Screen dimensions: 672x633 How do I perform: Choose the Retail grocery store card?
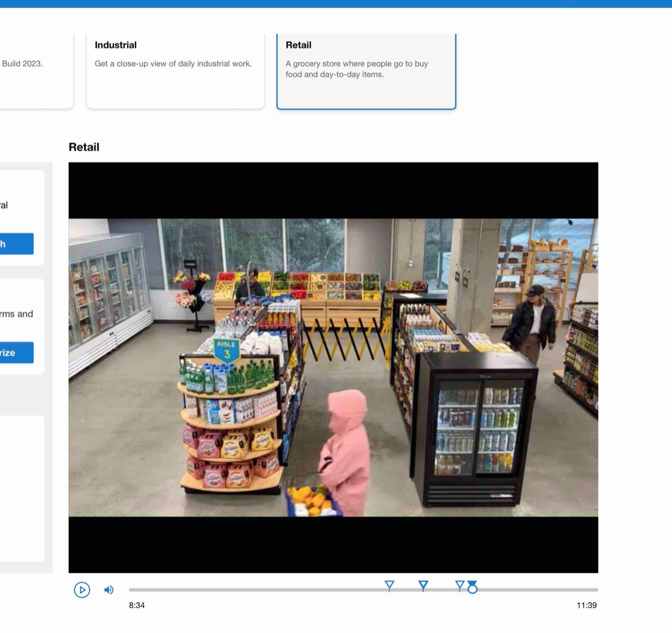[366, 70]
